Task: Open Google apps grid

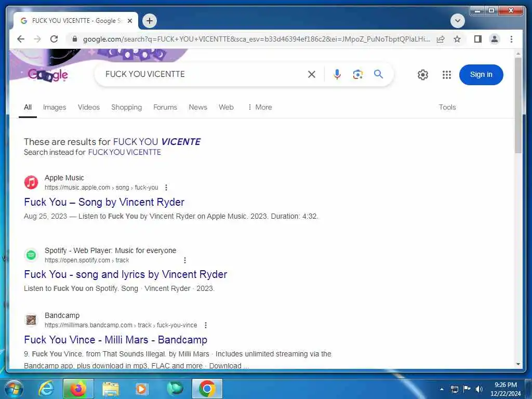Action: (446, 75)
